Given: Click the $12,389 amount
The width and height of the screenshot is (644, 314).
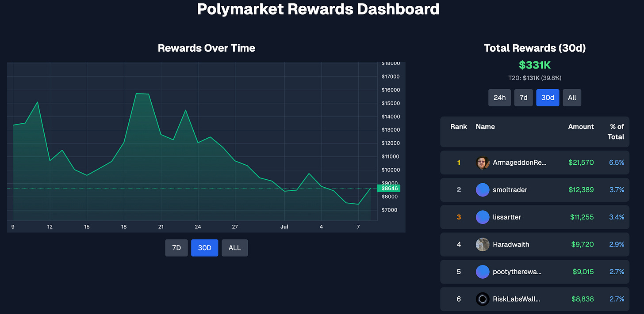Looking at the screenshot, I should click(x=581, y=190).
